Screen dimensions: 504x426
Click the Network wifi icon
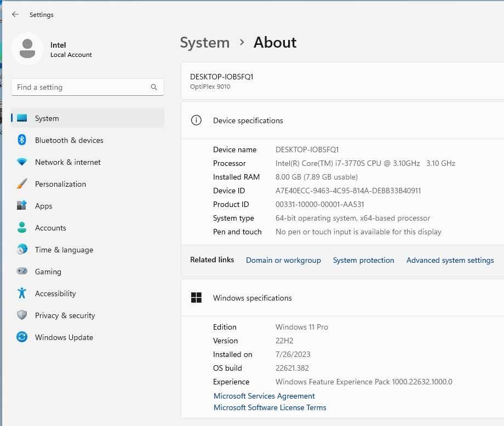point(22,162)
